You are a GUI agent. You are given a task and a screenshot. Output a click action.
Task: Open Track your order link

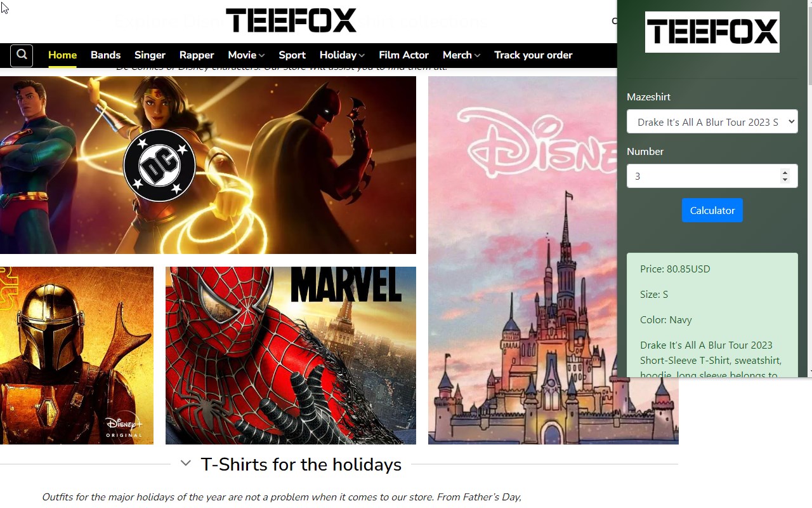tap(533, 55)
